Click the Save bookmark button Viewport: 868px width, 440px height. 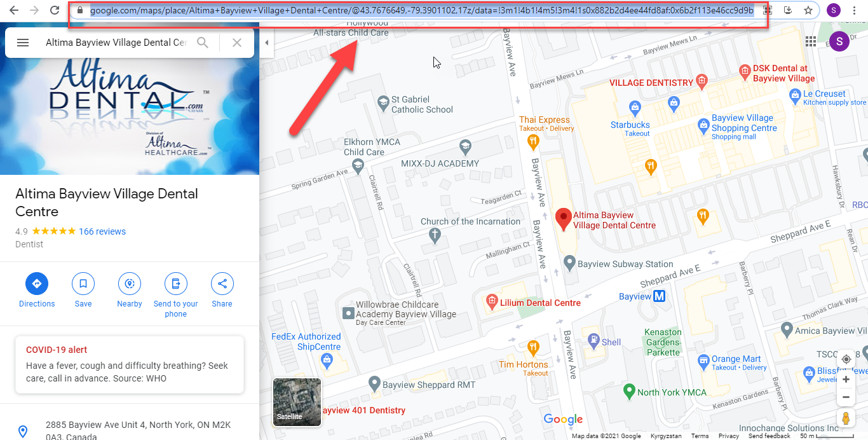(x=83, y=291)
